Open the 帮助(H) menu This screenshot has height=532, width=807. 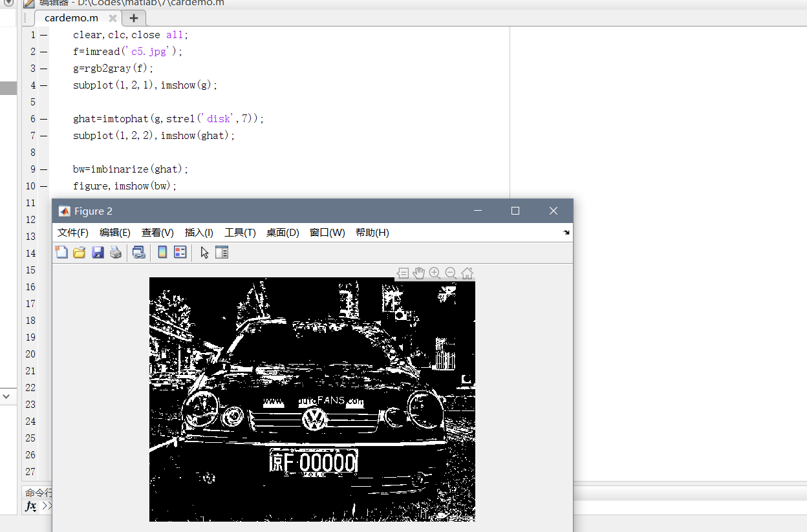coord(372,233)
